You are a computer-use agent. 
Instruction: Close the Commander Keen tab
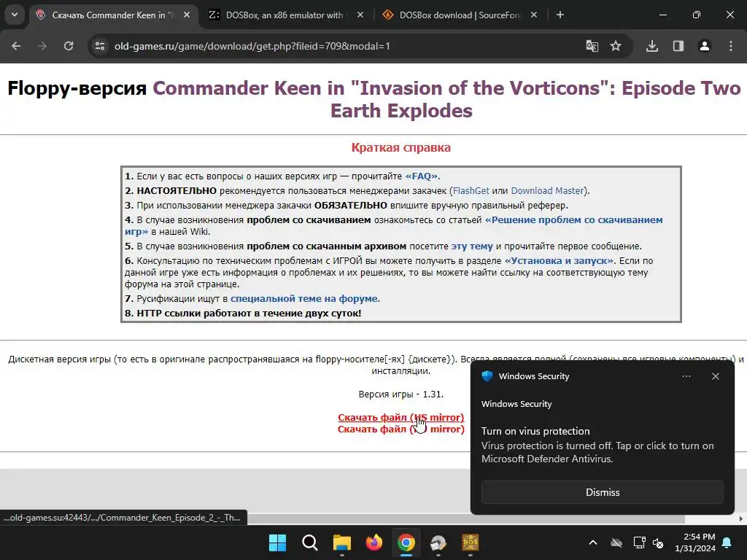coord(187,15)
